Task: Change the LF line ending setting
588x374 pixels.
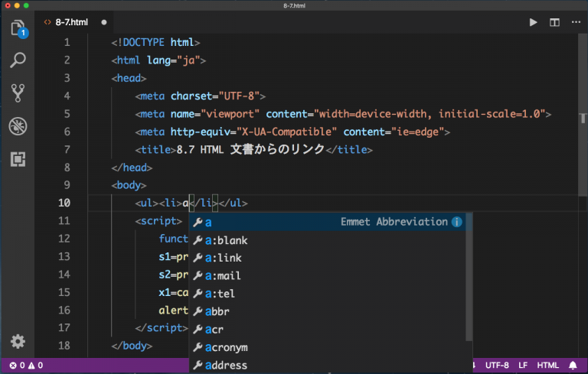Action: (x=523, y=365)
